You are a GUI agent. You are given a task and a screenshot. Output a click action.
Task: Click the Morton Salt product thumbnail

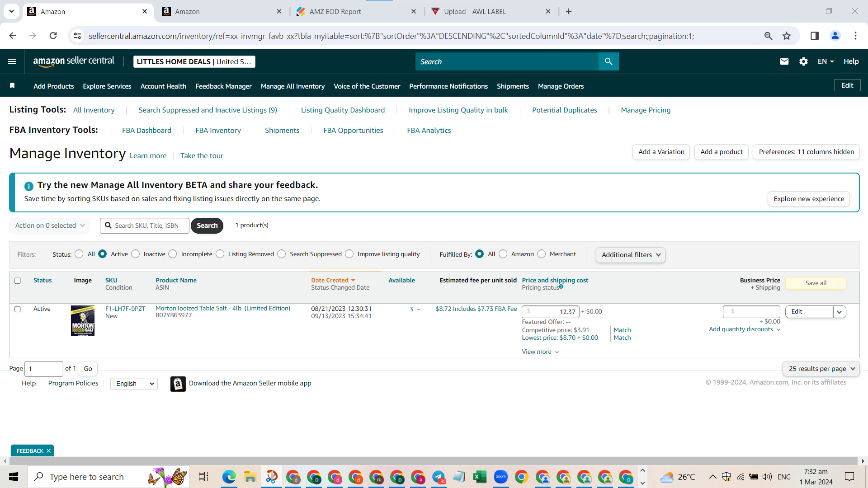83,321
